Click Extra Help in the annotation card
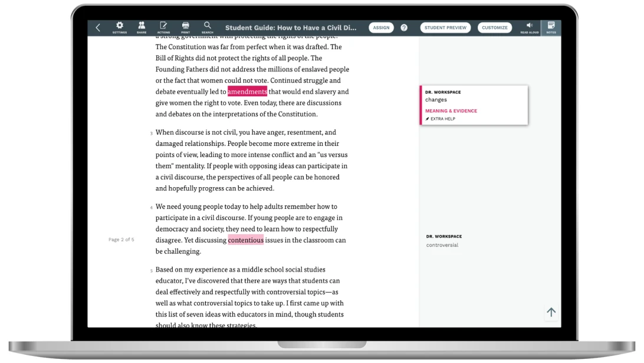644x363 pixels. click(441, 119)
